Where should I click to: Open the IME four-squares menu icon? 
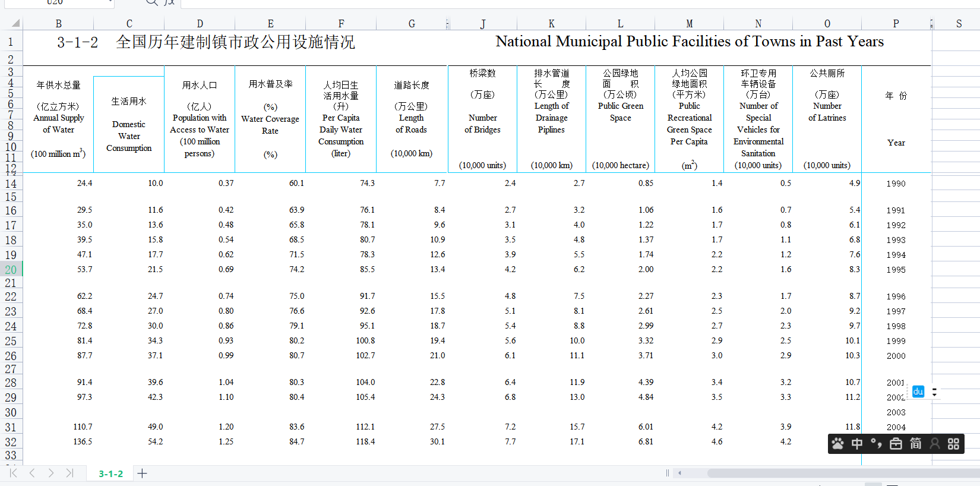953,444
